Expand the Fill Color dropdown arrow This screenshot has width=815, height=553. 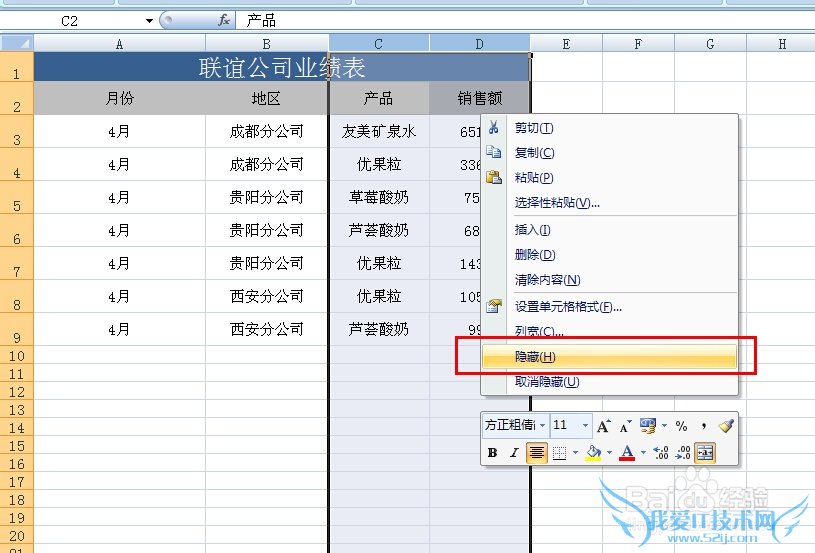pyautogui.click(x=609, y=453)
